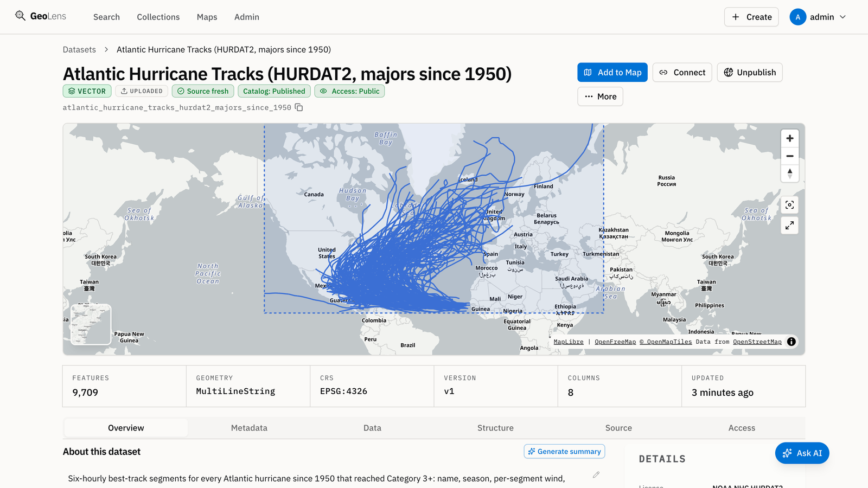Open the Data tab
868x488 pixels.
(372, 428)
